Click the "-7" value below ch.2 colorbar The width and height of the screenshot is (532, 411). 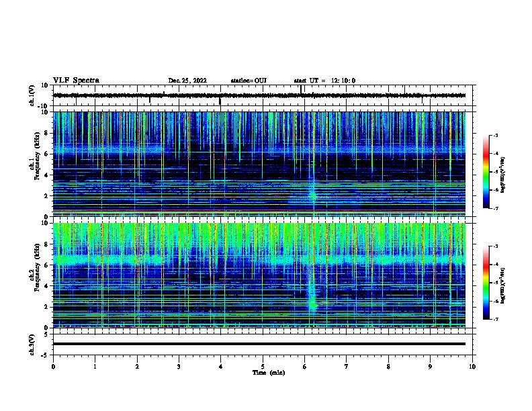[x=495, y=319]
